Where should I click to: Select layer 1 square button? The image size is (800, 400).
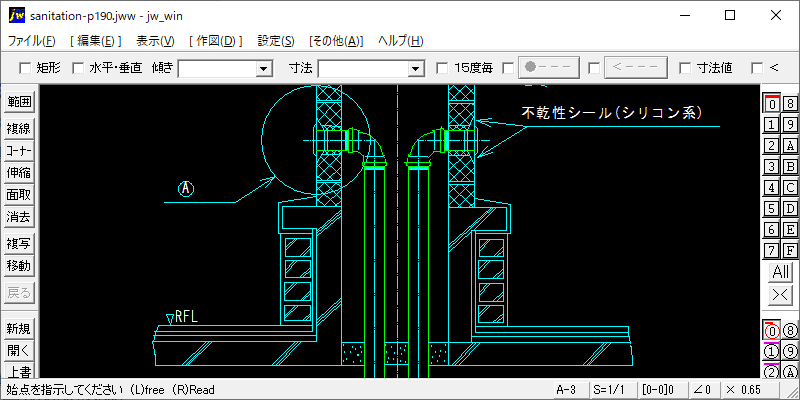point(772,124)
